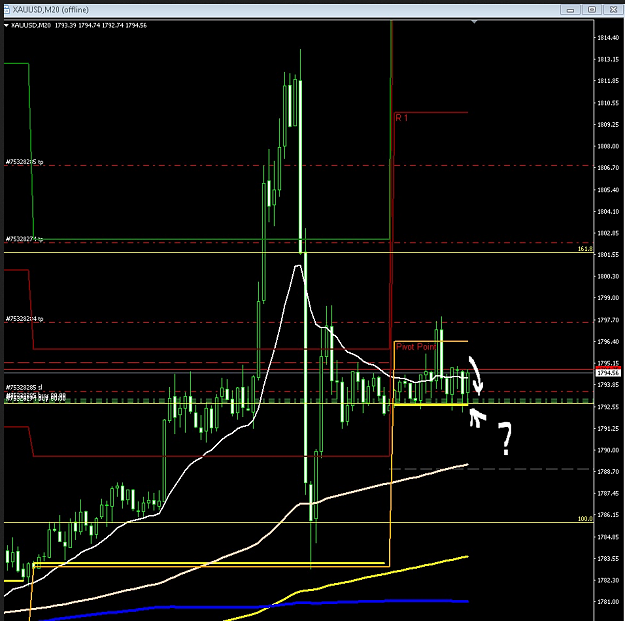Click the 1810.55 price scale value

(x=608, y=103)
